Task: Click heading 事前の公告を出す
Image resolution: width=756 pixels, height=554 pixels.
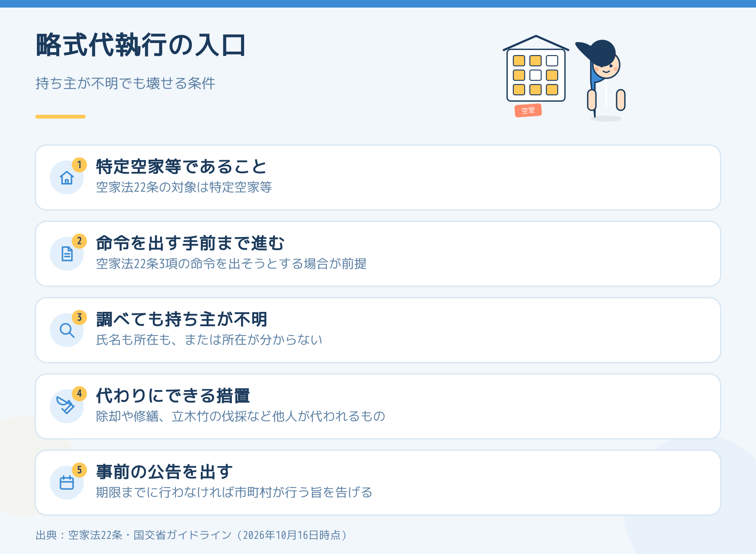Action: [x=164, y=472]
